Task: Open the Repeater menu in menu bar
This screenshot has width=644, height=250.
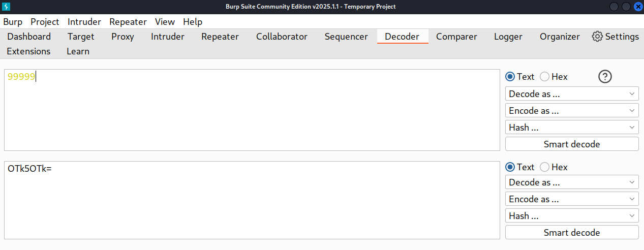Action: pyautogui.click(x=128, y=22)
